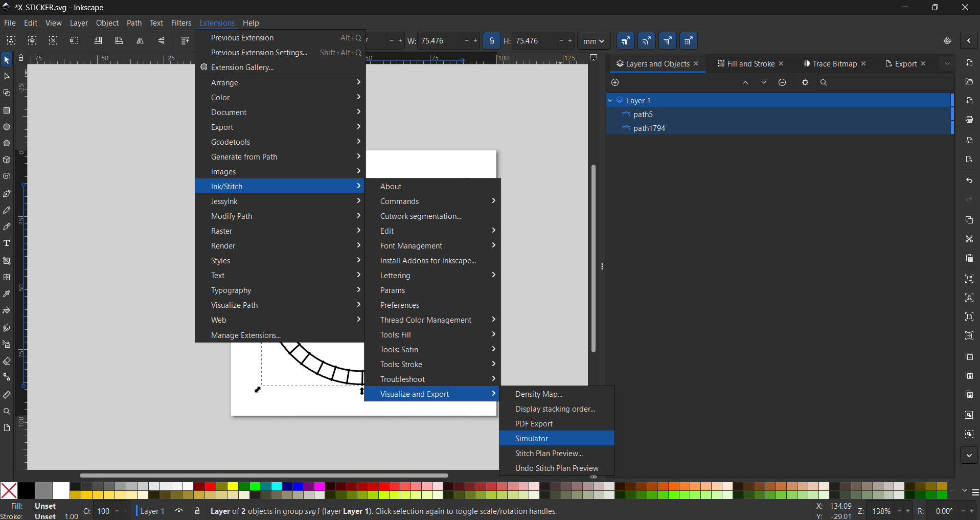Choose PDF Export menu item

click(557, 424)
